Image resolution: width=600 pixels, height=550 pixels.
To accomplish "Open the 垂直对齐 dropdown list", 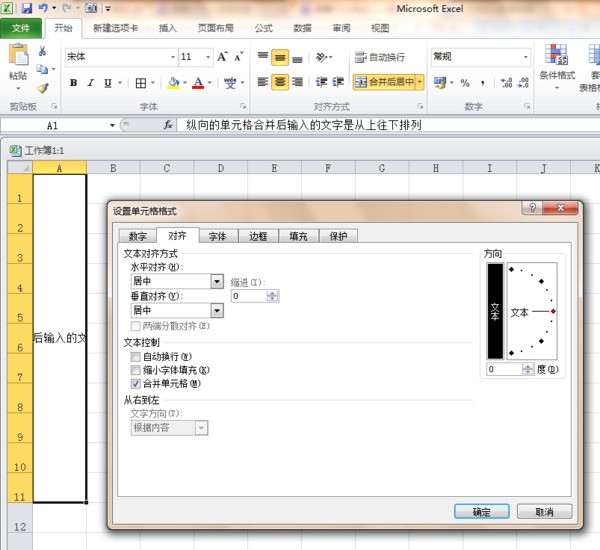I will [x=217, y=311].
